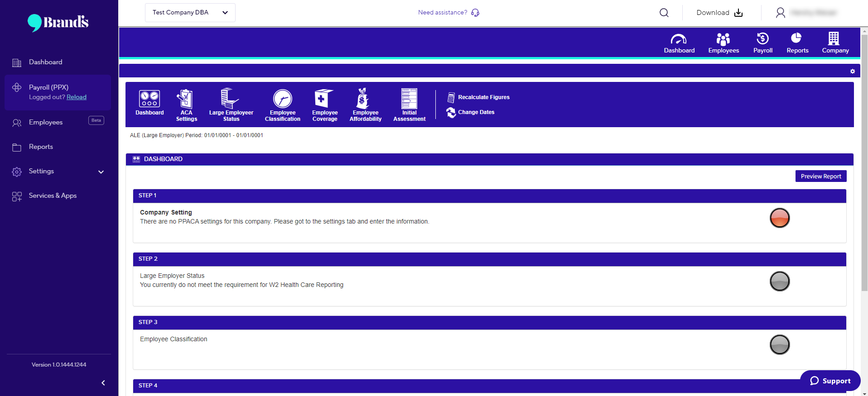Open Large Employer Status icon
The width and height of the screenshot is (868, 396).
[x=230, y=98]
